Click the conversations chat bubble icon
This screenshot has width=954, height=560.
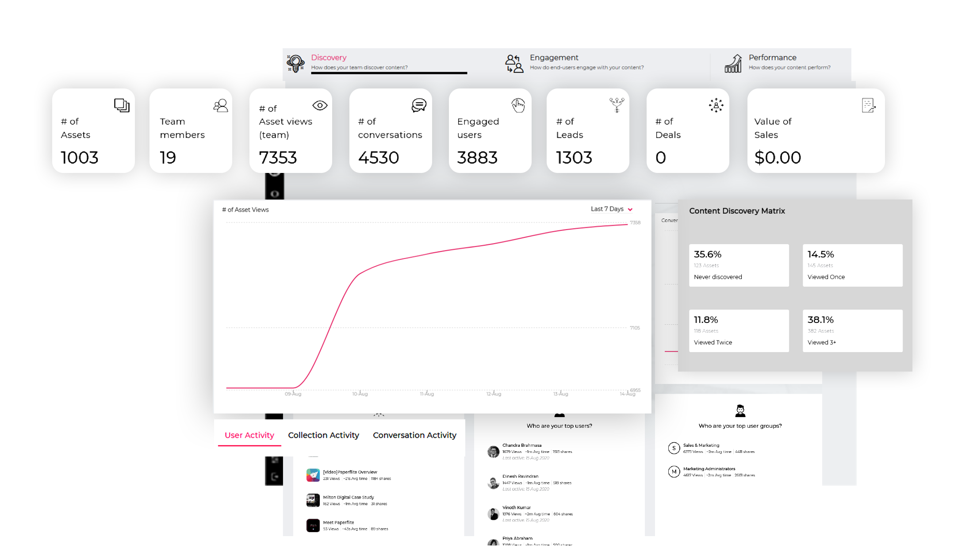point(420,105)
